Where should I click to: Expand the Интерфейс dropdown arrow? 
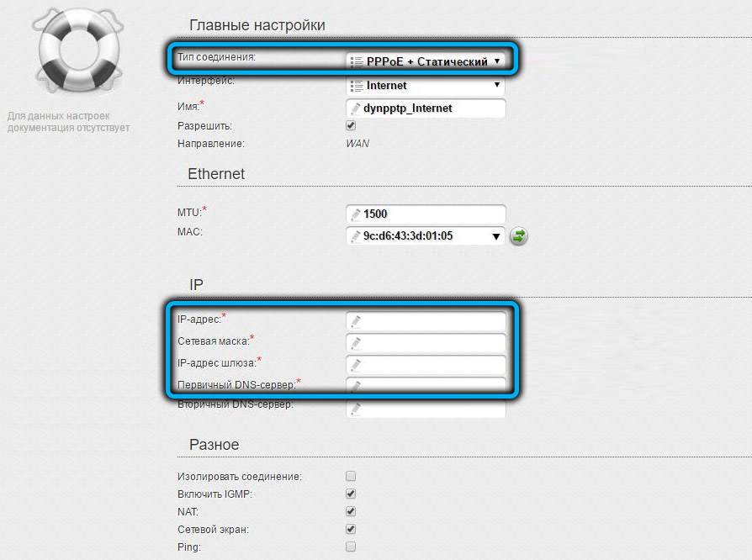tap(497, 85)
